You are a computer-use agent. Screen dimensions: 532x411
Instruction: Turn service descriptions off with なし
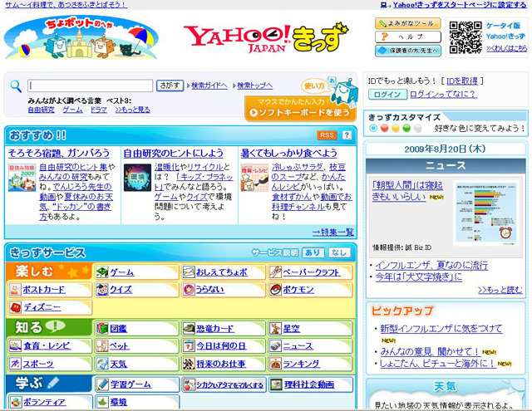click(339, 252)
